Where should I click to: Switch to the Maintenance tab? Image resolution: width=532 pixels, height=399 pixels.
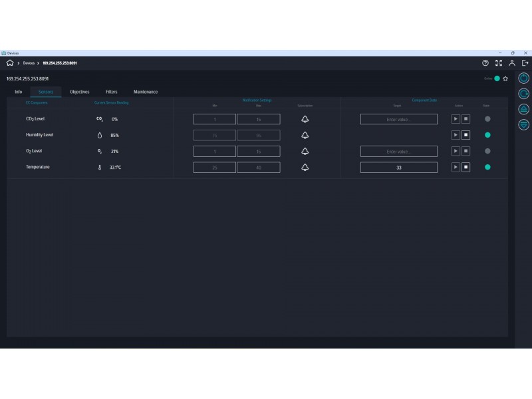click(146, 92)
